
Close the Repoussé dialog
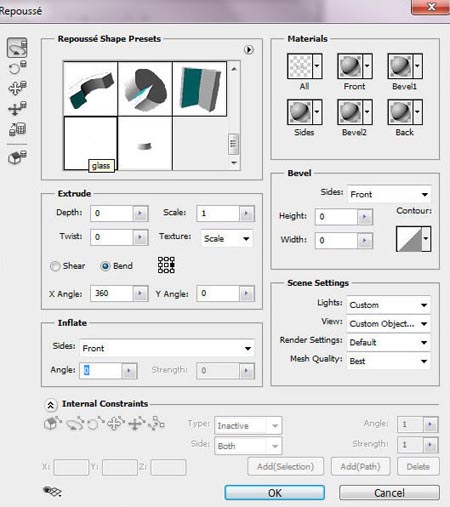coord(431,7)
